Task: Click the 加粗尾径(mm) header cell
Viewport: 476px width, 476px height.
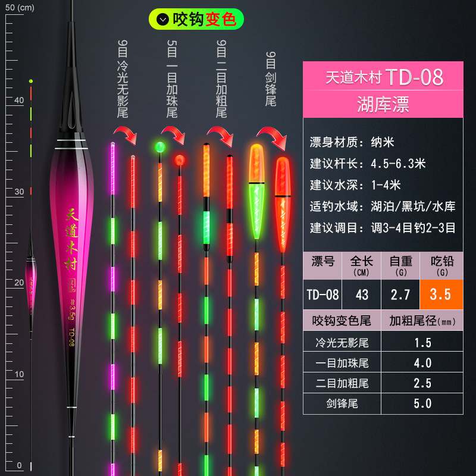Action: pos(422,320)
